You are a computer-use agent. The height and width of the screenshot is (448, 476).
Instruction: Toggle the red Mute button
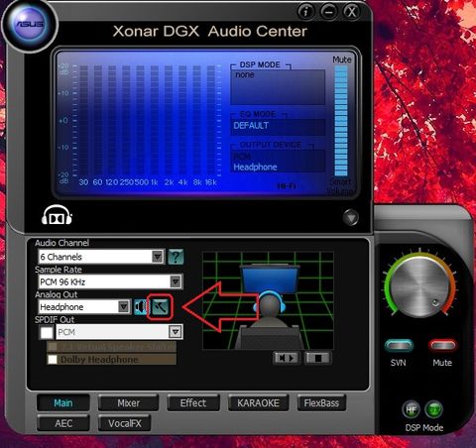coord(442,346)
